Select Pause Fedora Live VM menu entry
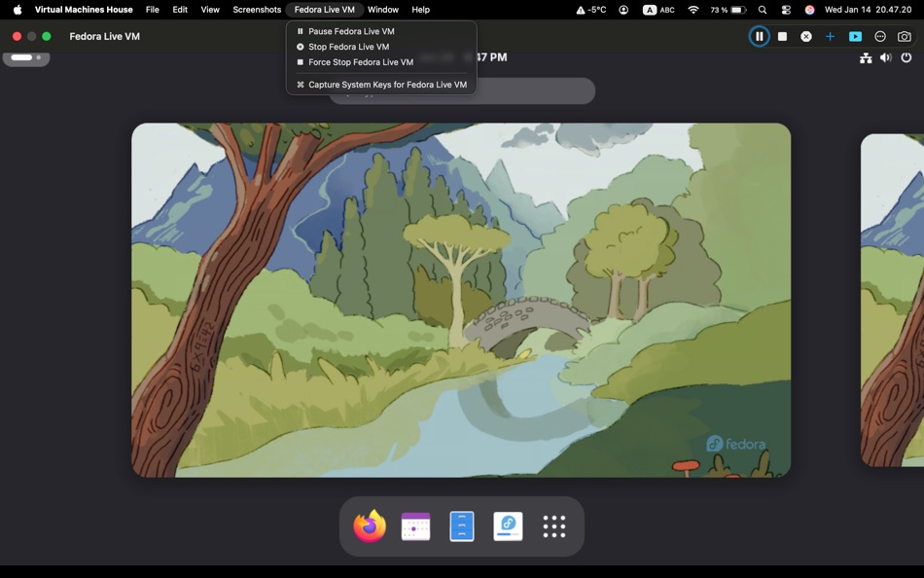This screenshot has width=924, height=578. pos(381,31)
